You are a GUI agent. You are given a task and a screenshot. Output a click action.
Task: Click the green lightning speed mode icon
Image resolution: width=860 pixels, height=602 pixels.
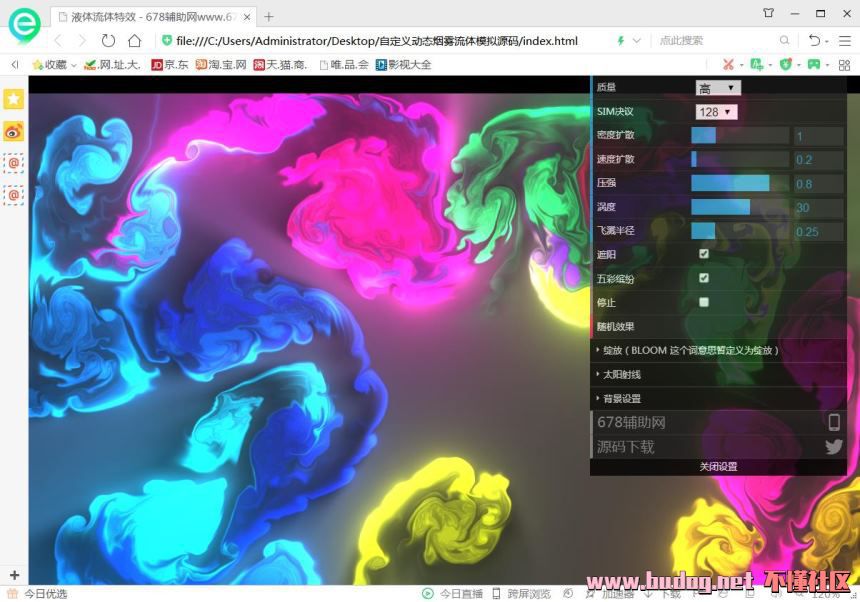click(621, 41)
